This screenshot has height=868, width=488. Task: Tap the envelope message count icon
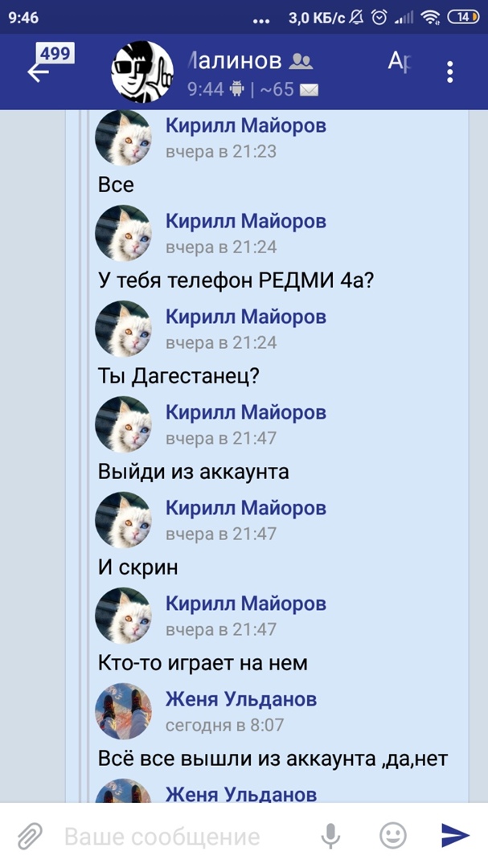[x=309, y=90]
